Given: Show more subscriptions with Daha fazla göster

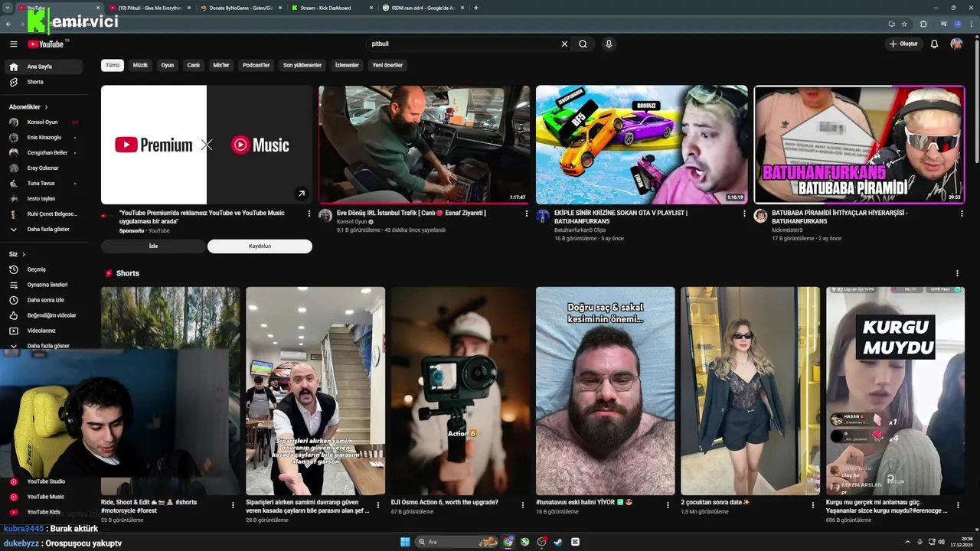Looking at the screenshot, I should pyautogui.click(x=43, y=230).
